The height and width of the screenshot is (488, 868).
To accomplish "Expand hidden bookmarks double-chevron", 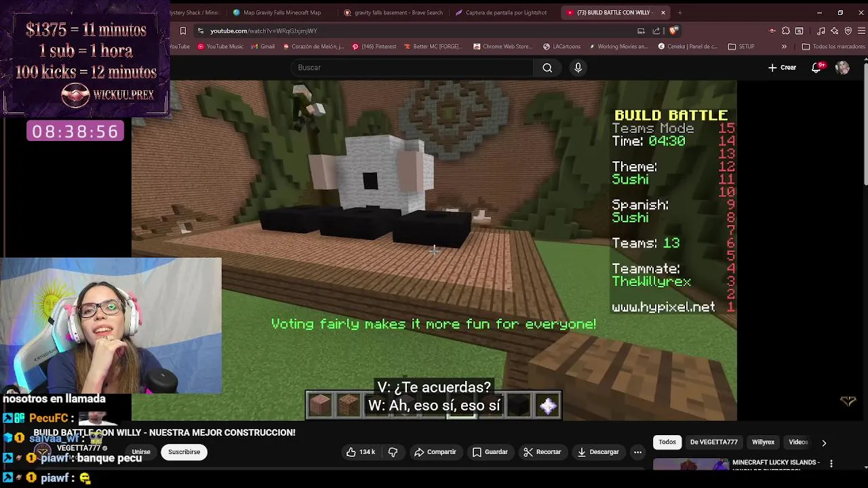I will pyautogui.click(x=784, y=47).
